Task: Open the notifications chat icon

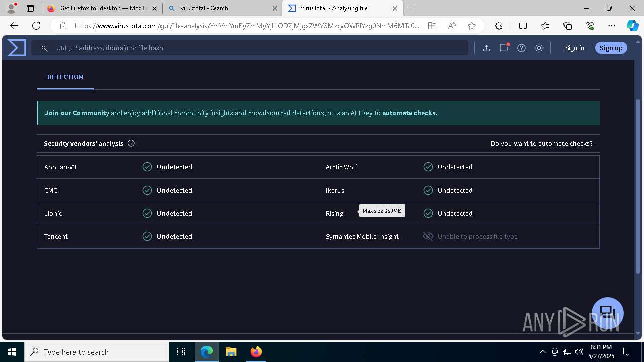Action: 504,48
